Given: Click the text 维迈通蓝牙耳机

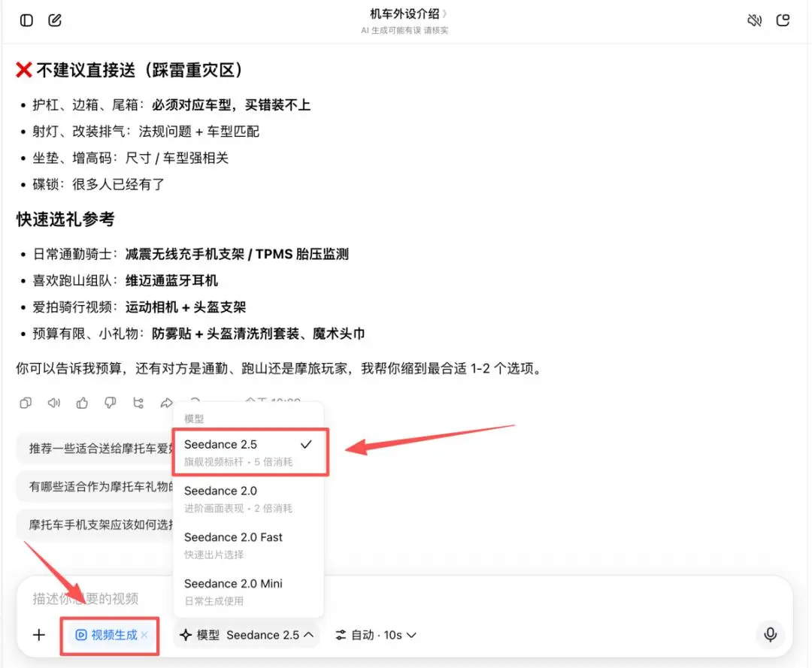Looking at the screenshot, I should pyautogui.click(x=171, y=280).
